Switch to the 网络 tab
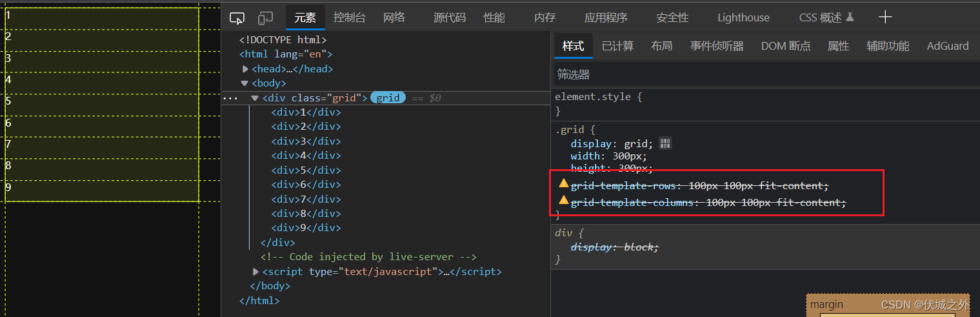 coord(394,17)
